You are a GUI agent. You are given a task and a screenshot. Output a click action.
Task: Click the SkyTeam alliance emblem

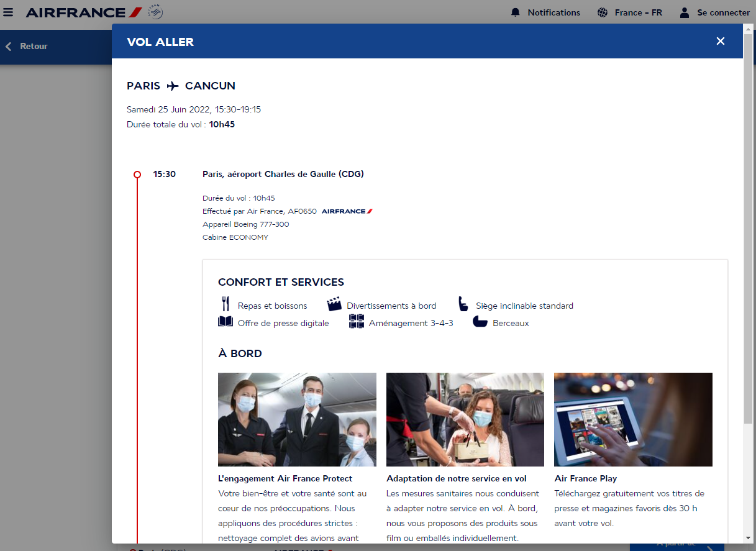pos(155,12)
